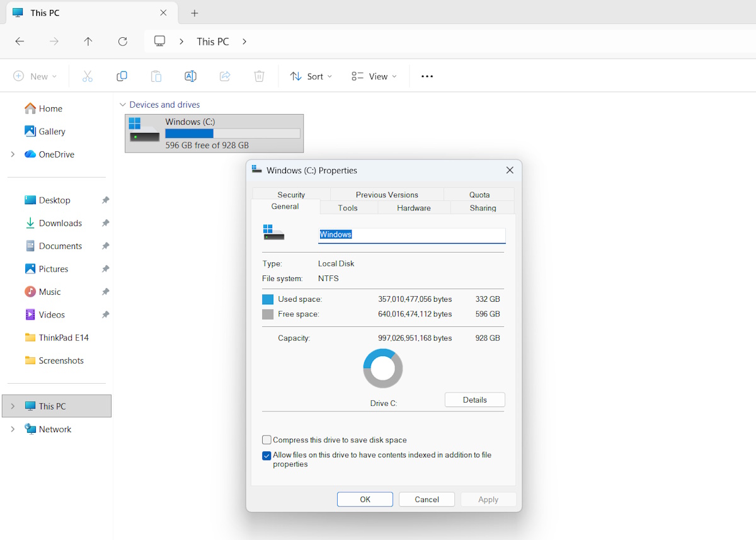Open the Downloads folder
This screenshot has height=540, width=756.
[x=53, y=223]
